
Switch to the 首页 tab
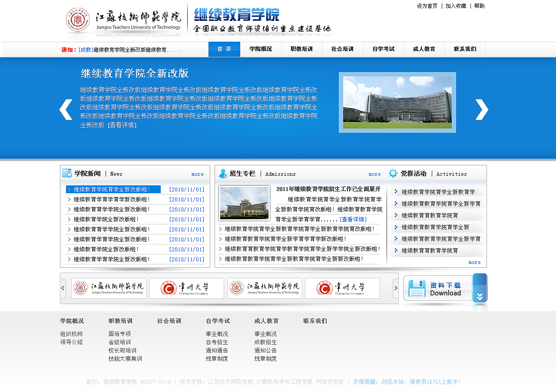coord(224,49)
